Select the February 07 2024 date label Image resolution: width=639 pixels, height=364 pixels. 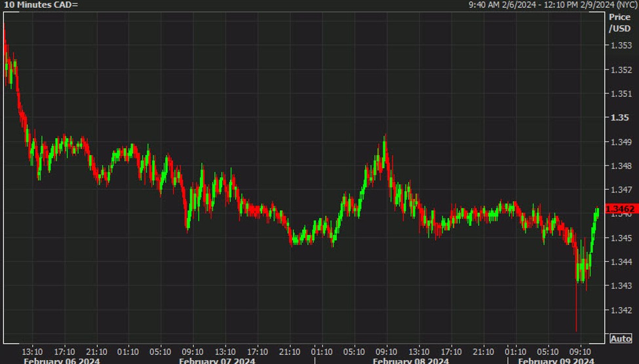pos(217,361)
